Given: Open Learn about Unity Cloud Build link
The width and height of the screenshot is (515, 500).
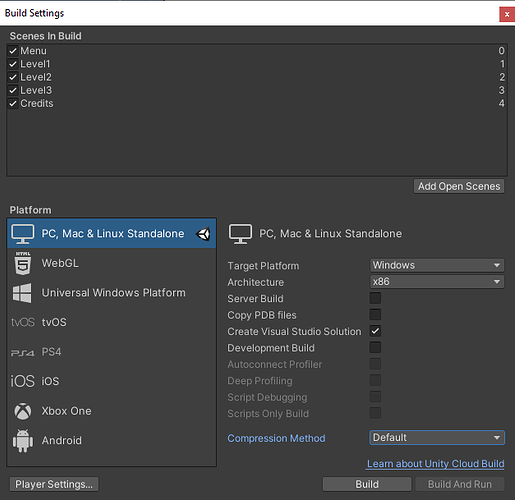Looking at the screenshot, I should point(435,464).
